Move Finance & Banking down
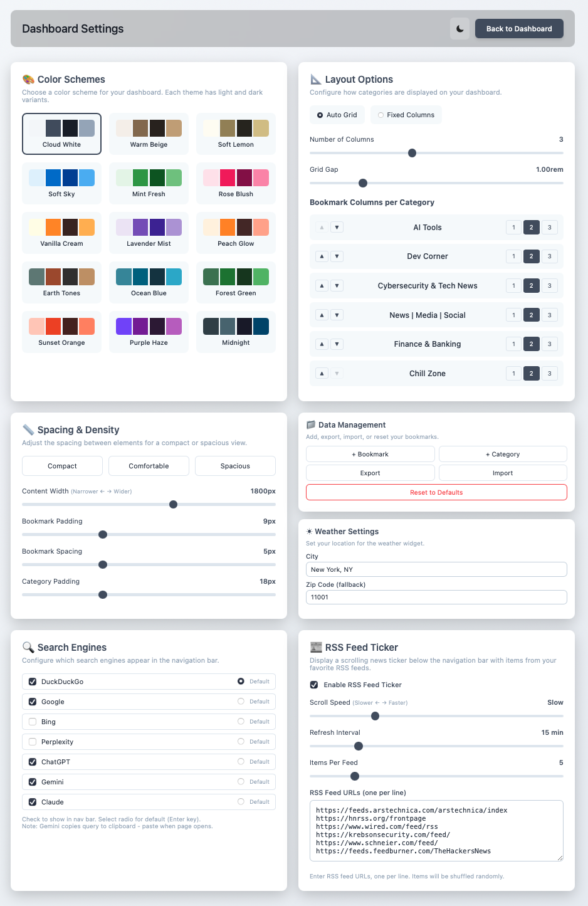The width and height of the screenshot is (588, 906). 337,344
